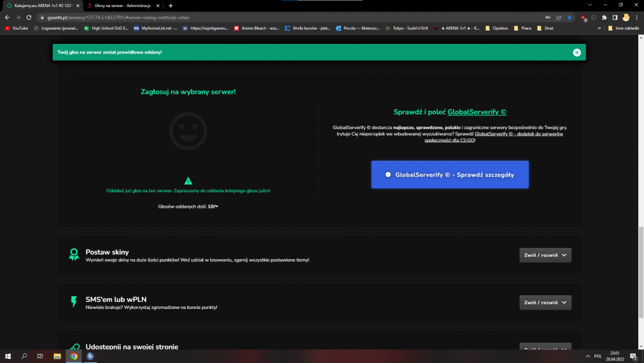Click the gosetti.pl address bar

(287, 17)
